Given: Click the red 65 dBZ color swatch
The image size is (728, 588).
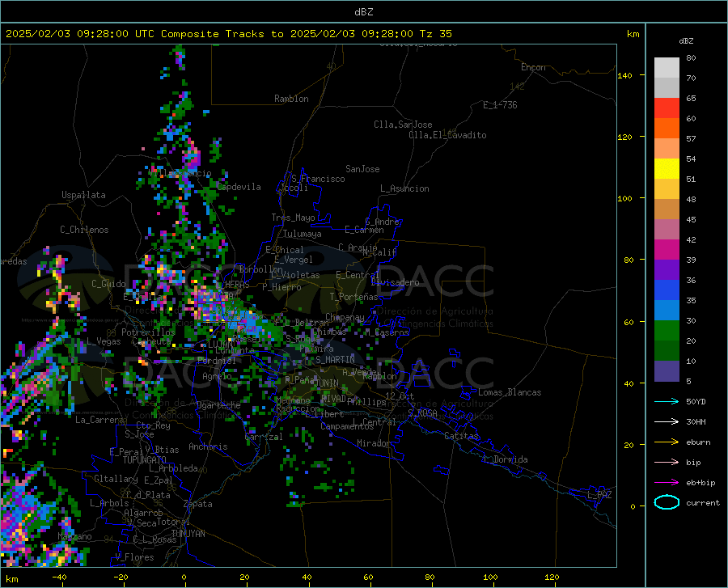Looking at the screenshot, I should click(667, 108).
